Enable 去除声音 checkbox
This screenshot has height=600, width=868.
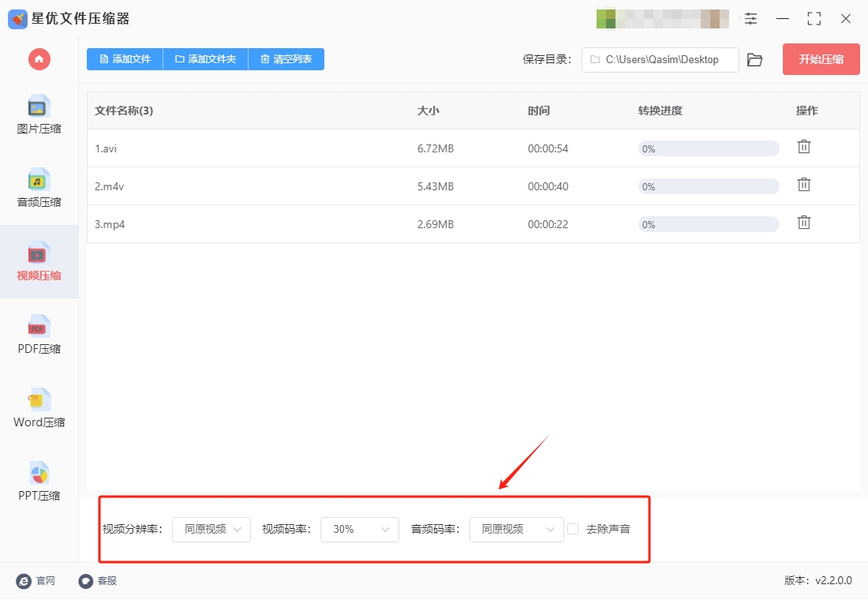[x=573, y=529]
